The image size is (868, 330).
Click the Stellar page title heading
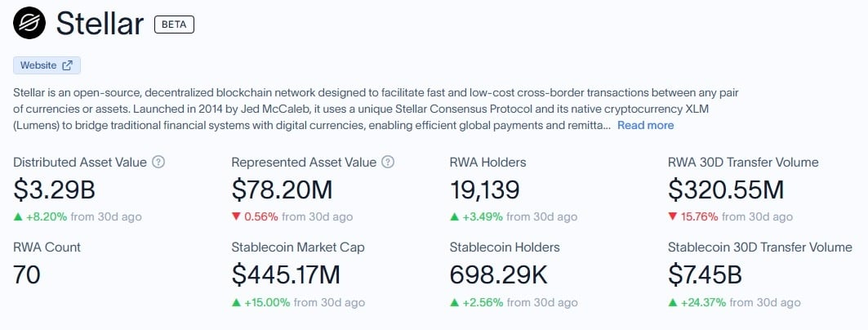(x=100, y=24)
